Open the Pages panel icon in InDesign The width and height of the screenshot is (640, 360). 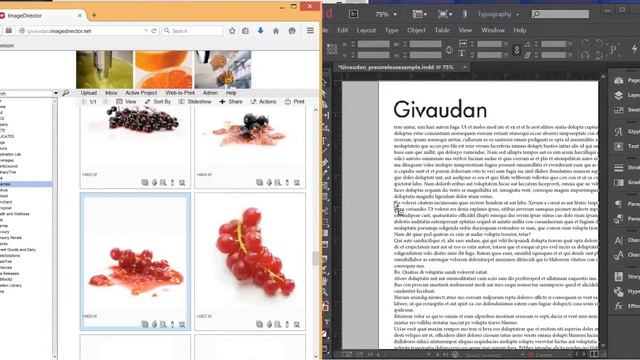click(619, 80)
